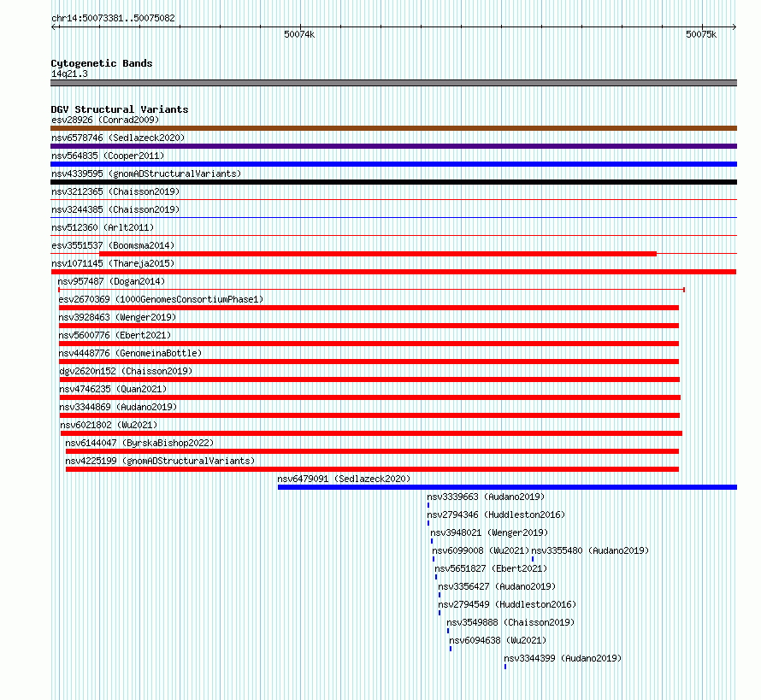Open nsv2794549 (Huddleston2016) label
This screenshot has height=700, width=761.
[x=507, y=604]
